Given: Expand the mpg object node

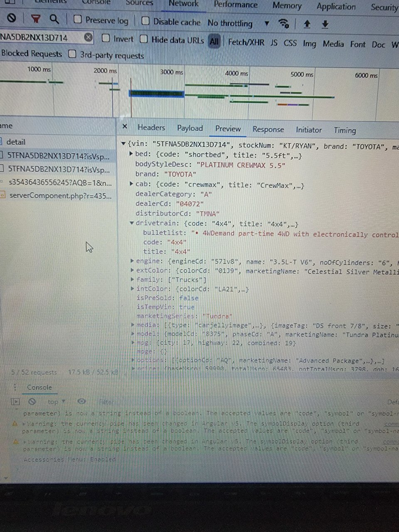Looking at the screenshot, I should click(x=133, y=343).
